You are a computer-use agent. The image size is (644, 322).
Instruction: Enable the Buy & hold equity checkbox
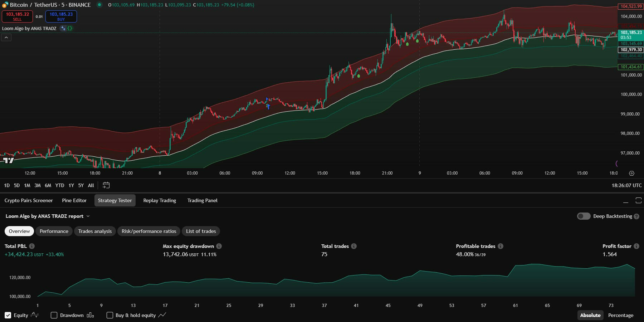point(110,315)
